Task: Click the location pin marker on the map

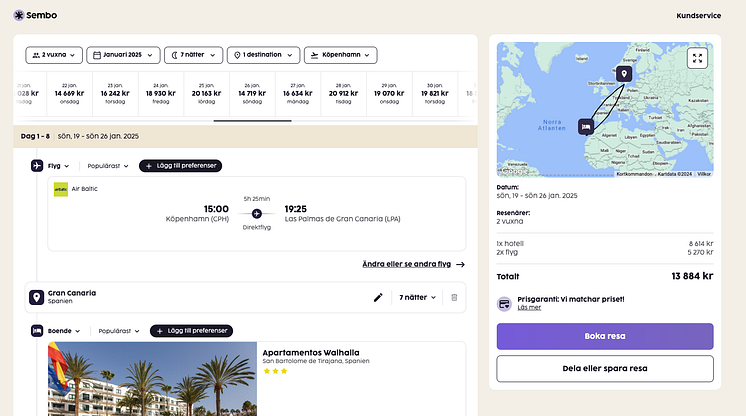Action: click(x=624, y=74)
